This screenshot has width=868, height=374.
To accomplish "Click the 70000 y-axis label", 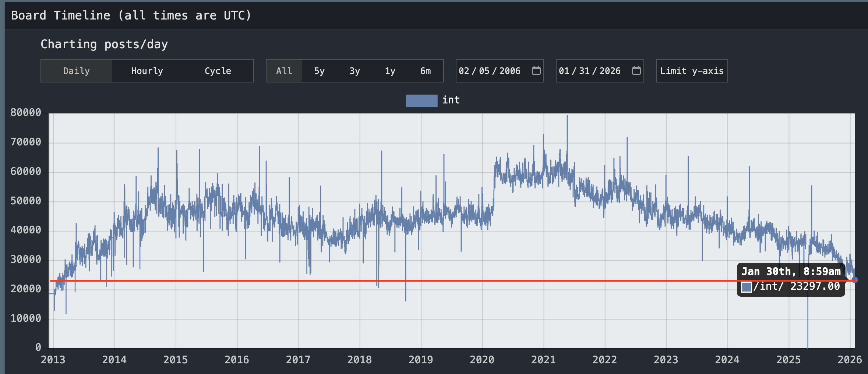I will 26,142.
